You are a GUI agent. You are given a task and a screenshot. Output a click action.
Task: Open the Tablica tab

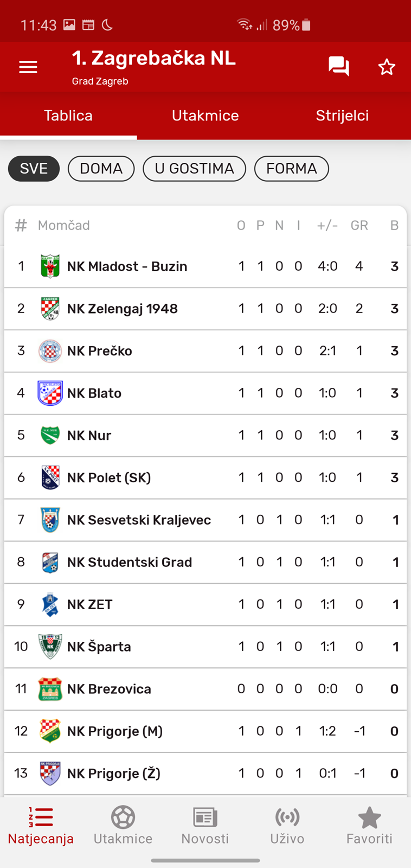[68, 116]
